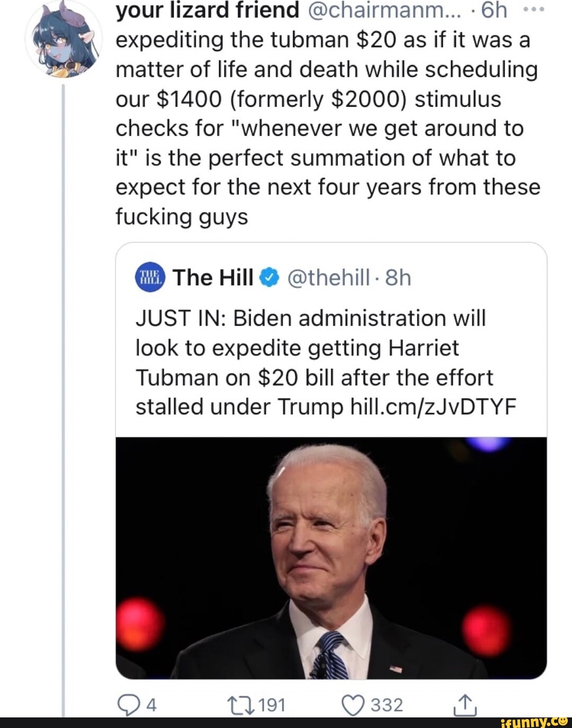Click the reply speech bubble icon
572x728 pixels.
coord(127,705)
